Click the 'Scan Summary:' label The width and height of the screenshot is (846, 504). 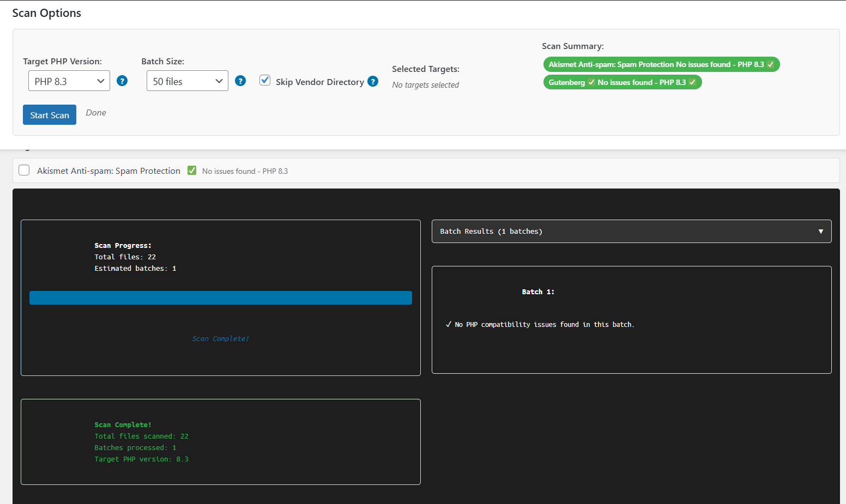[x=573, y=46]
